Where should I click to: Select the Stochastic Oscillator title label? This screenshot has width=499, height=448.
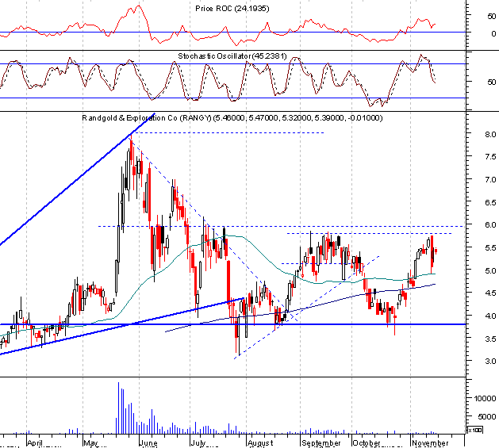point(232,56)
